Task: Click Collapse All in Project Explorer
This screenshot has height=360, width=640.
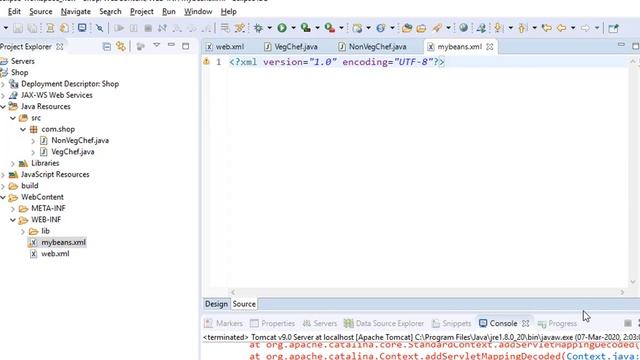Action: (x=107, y=47)
